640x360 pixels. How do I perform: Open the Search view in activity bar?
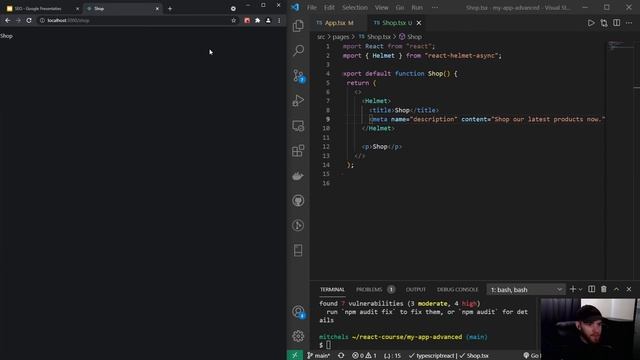click(298, 51)
